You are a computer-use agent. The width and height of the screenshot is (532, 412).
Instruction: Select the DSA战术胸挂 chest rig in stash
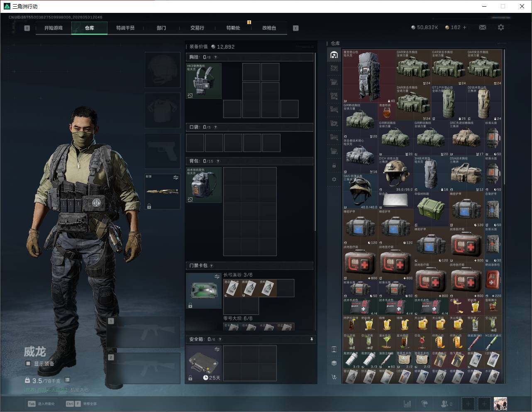[x=467, y=174]
